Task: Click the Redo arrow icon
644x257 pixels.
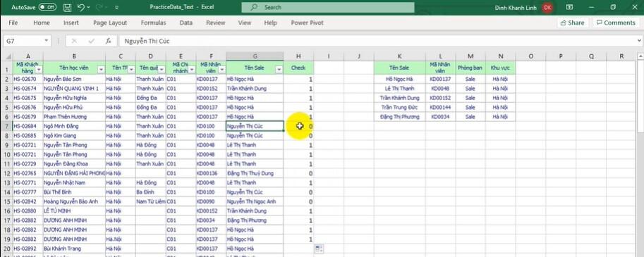Action: click(99, 7)
